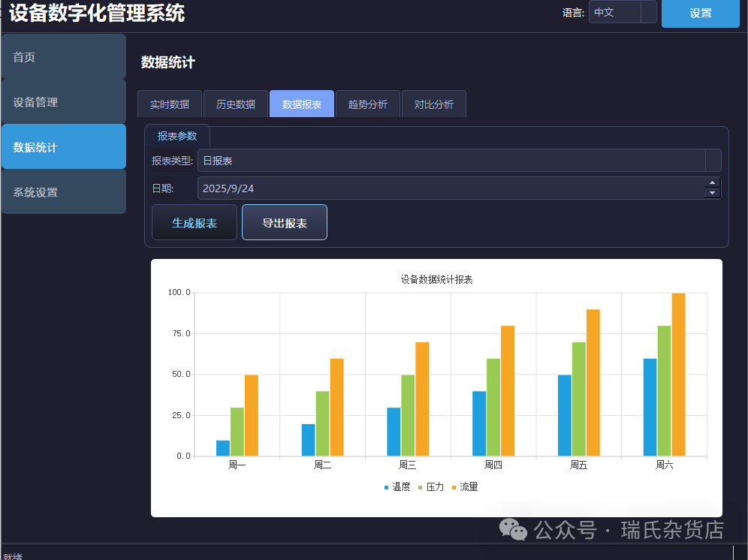Click the 50.0 y-axis label

pos(181,375)
